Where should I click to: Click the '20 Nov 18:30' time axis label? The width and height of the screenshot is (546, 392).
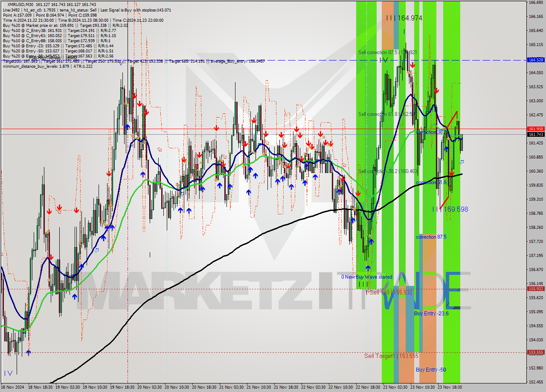(x=204, y=387)
